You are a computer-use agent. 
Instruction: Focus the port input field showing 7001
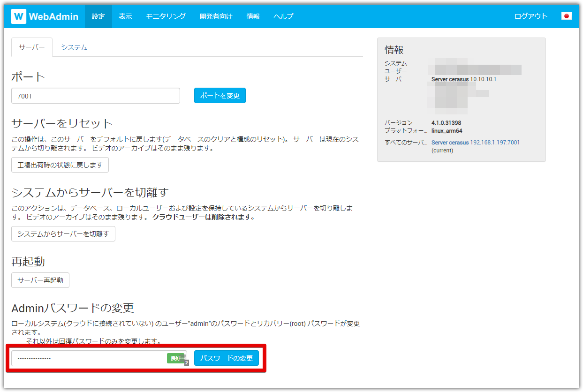(x=96, y=96)
